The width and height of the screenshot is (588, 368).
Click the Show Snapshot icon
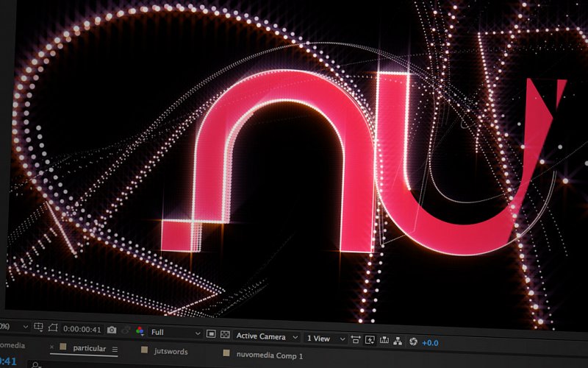pyautogui.click(x=126, y=330)
